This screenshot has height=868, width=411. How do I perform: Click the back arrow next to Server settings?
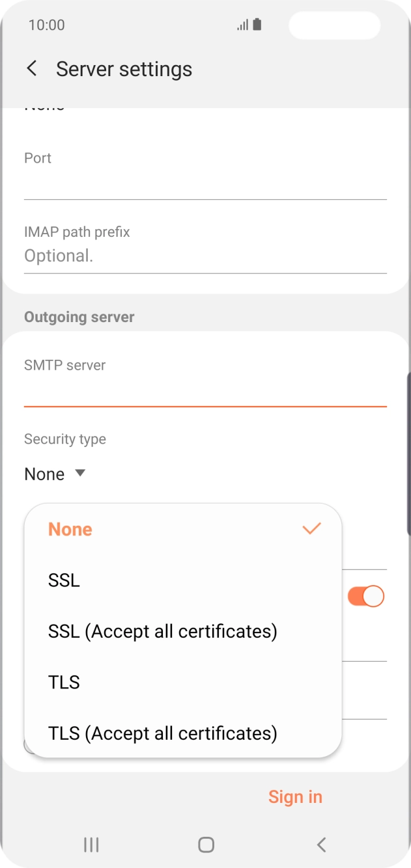point(31,68)
